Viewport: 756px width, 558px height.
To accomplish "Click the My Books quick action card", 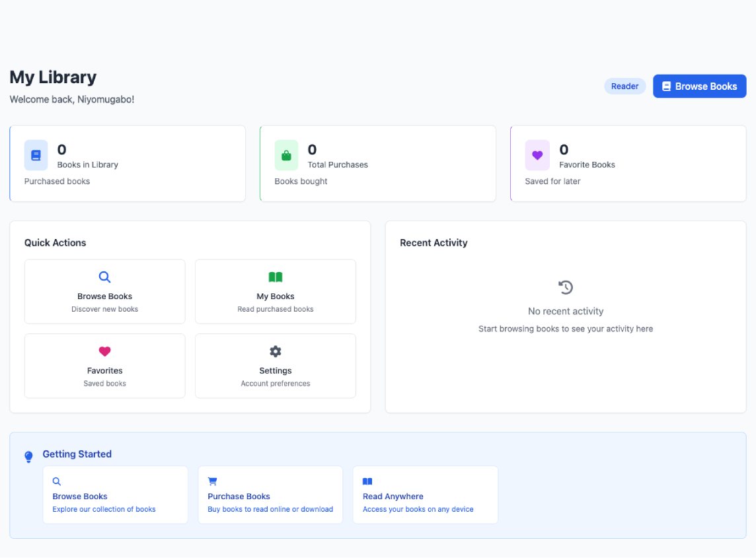I will click(x=275, y=291).
